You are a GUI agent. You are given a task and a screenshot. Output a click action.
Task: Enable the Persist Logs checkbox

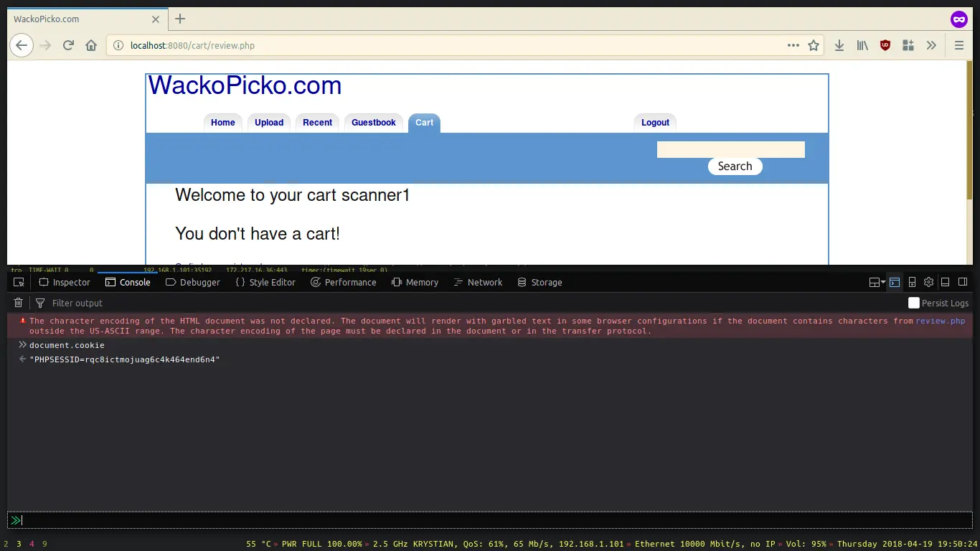coord(914,303)
